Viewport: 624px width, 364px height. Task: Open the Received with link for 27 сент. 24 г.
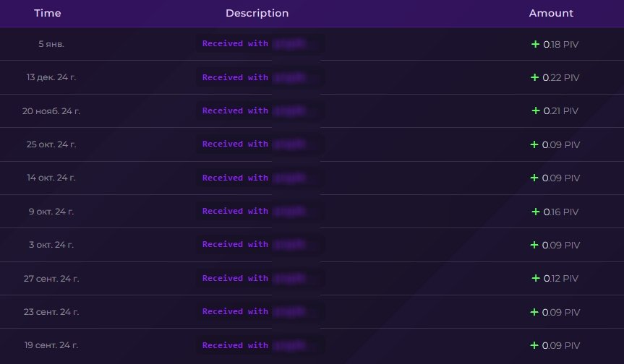coord(235,278)
